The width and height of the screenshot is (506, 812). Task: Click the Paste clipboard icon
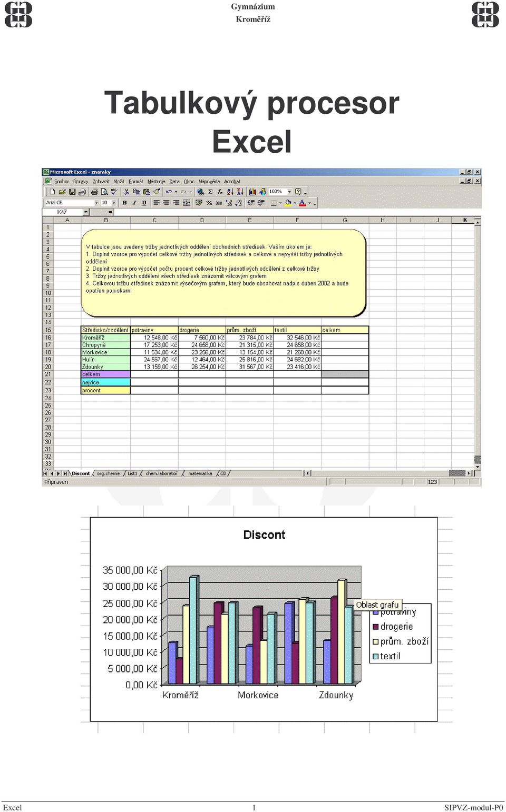(x=146, y=192)
